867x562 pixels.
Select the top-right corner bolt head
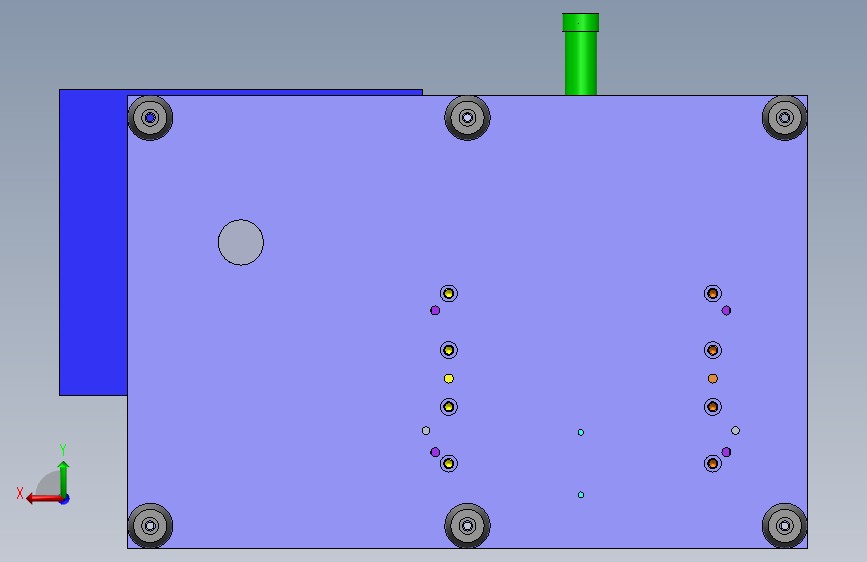point(784,118)
